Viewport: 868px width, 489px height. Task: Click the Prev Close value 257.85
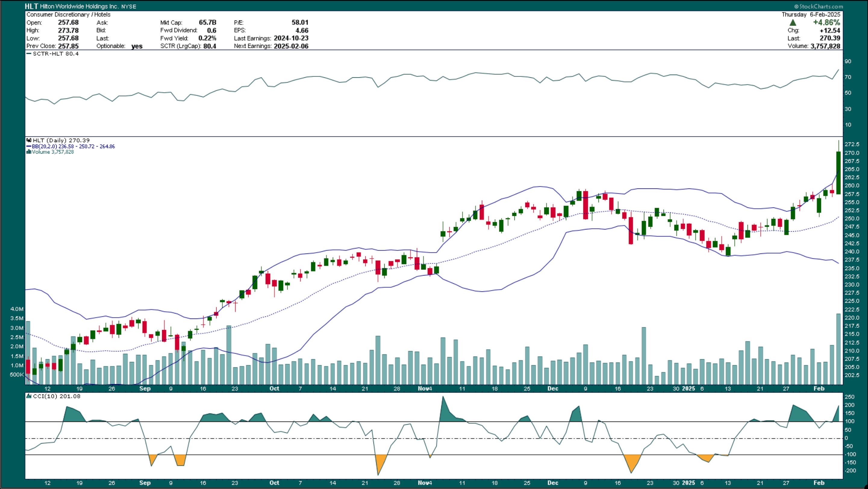pos(68,46)
